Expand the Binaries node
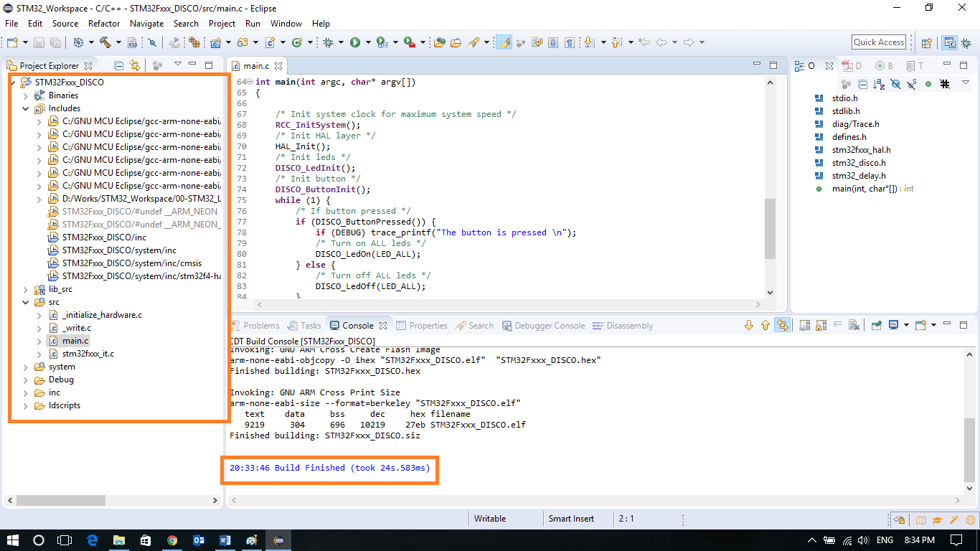 pyautogui.click(x=26, y=95)
